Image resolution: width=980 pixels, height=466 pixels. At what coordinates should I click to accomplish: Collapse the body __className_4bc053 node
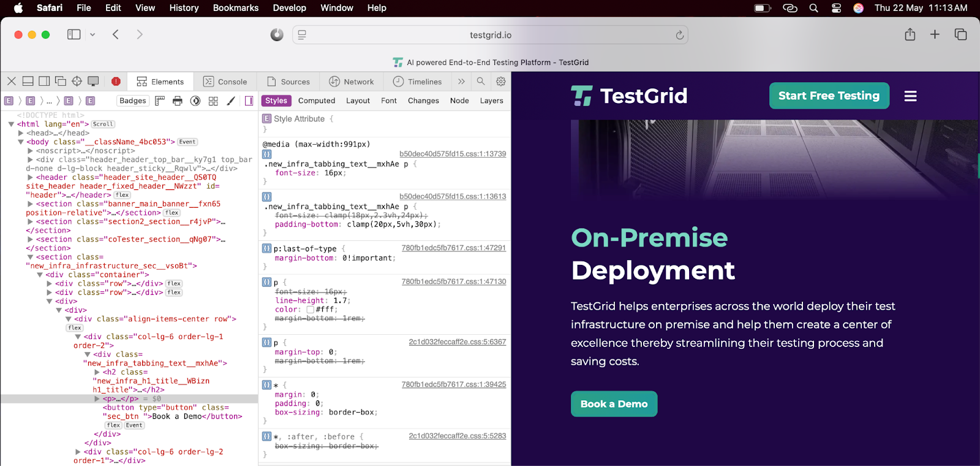point(21,142)
